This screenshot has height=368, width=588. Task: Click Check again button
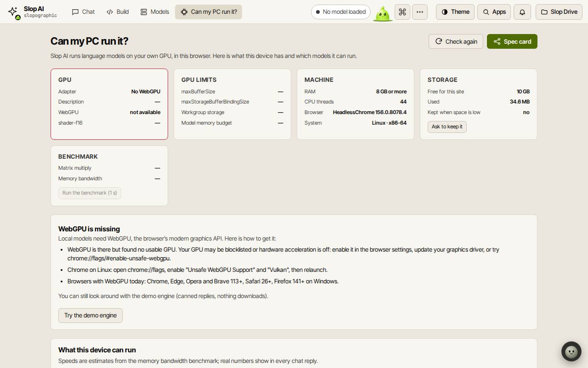(x=456, y=41)
